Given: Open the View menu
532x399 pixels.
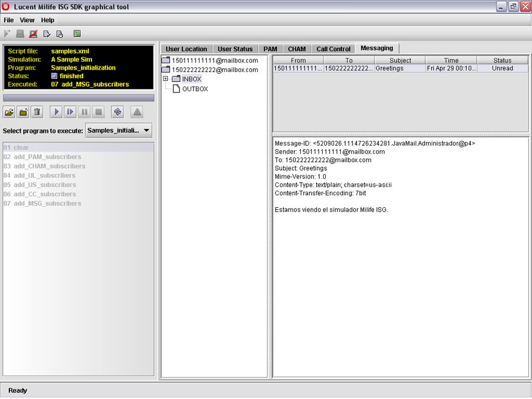Looking at the screenshot, I should pyautogui.click(x=27, y=21).
